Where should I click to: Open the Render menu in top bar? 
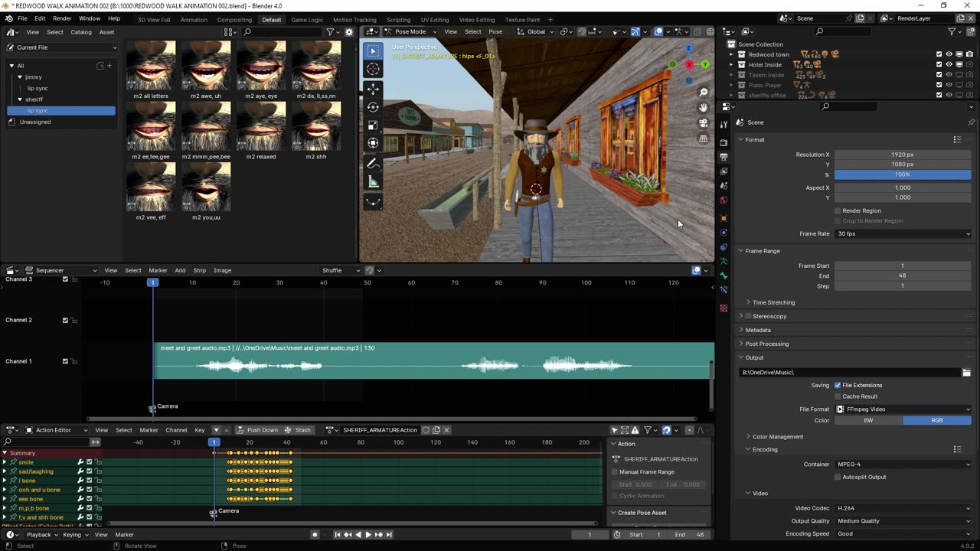(x=62, y=18)
